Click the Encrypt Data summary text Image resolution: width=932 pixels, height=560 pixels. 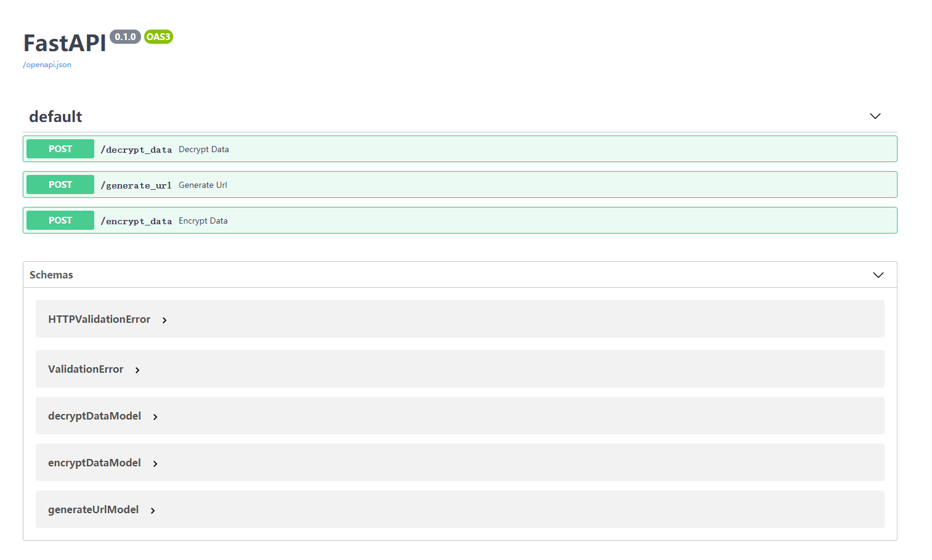(203, 221)
